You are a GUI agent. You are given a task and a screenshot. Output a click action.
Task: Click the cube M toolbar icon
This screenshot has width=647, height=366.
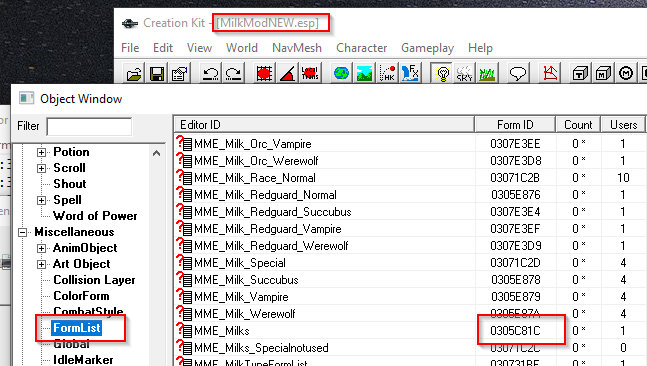[603, 74]
